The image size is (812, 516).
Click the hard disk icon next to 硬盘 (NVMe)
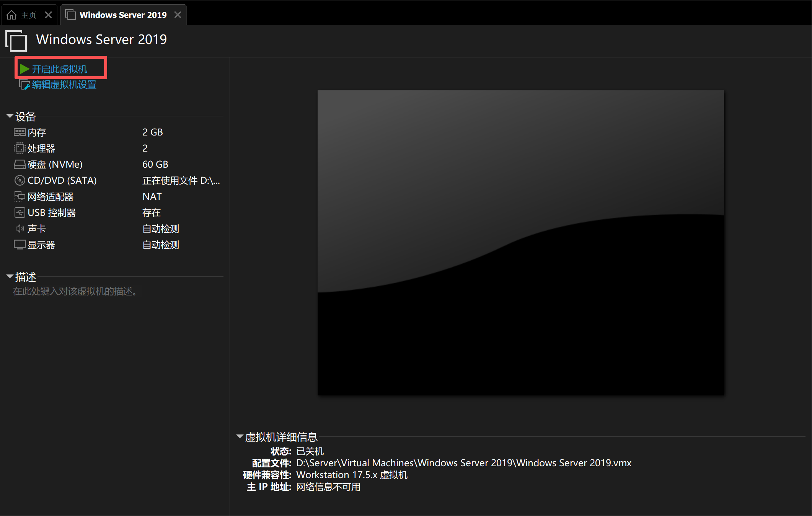coord(20,164)
